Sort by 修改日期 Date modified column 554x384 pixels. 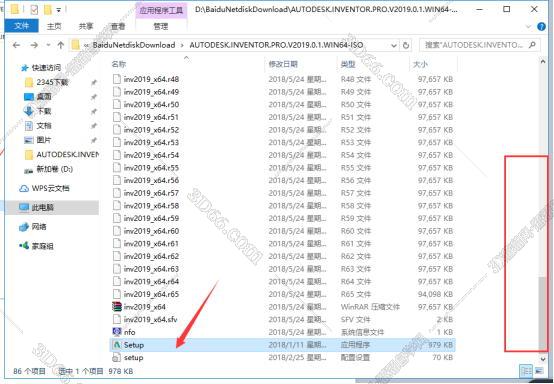[283, 64]
